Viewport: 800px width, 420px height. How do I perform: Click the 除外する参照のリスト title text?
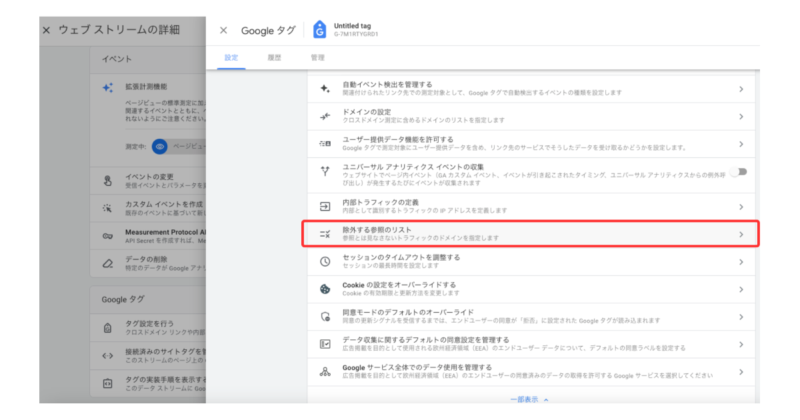[x=377, y=230]
